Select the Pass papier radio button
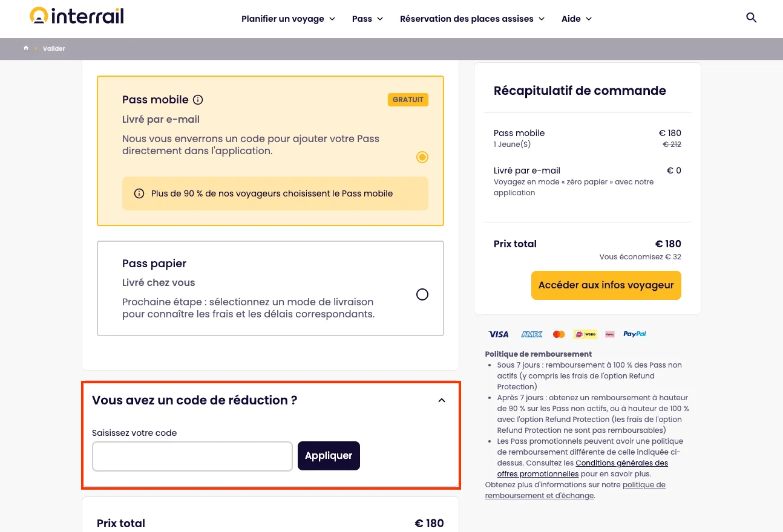Screen dimensions: 783x532 pos(422,294)
